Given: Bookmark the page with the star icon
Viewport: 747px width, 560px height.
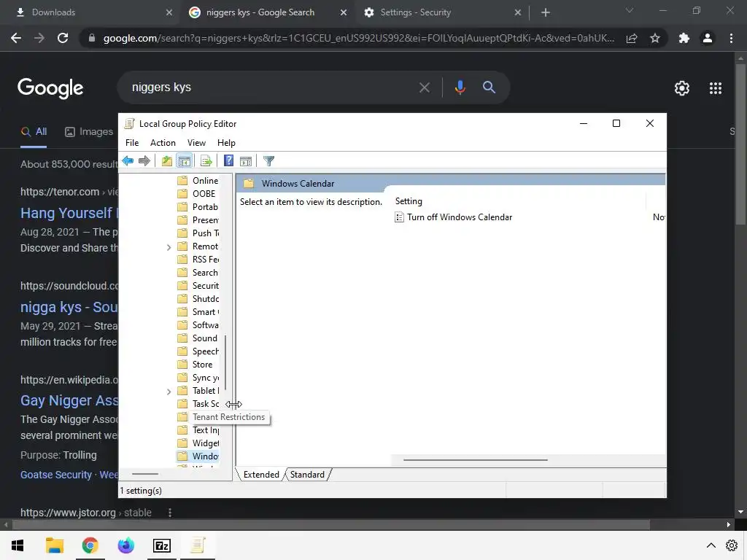Looking at the screenshot, I should click(x=655, y=38).
